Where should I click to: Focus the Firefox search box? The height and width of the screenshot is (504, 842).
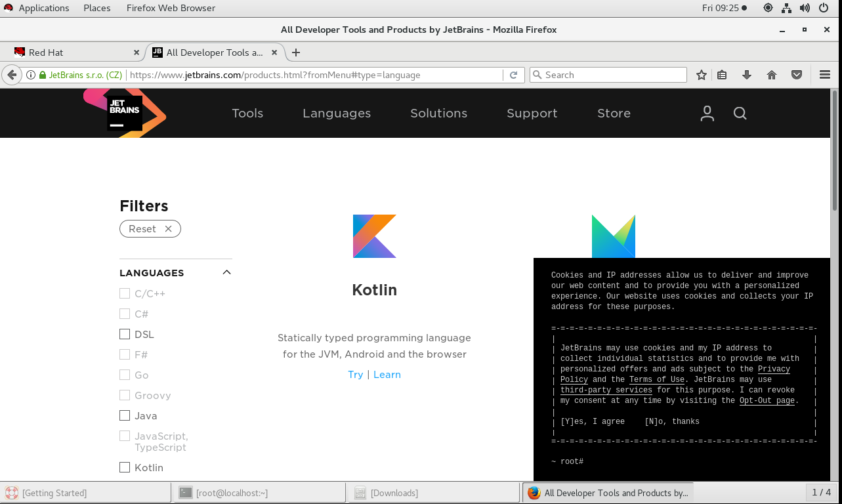[608, 75]
